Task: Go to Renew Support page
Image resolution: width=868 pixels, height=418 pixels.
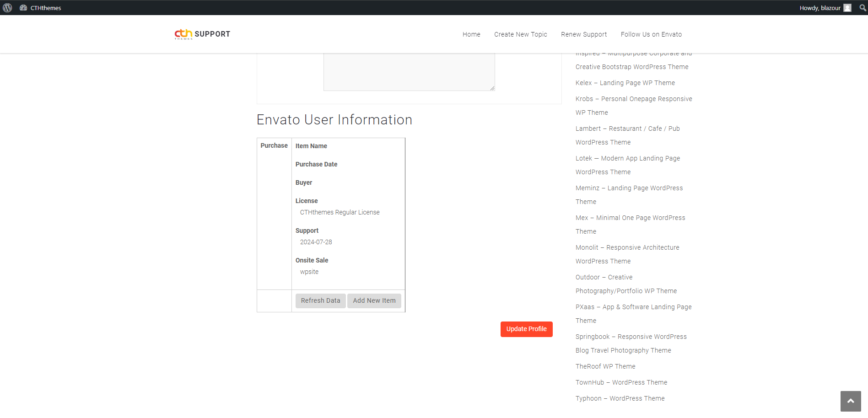Action: click(584, 34)
